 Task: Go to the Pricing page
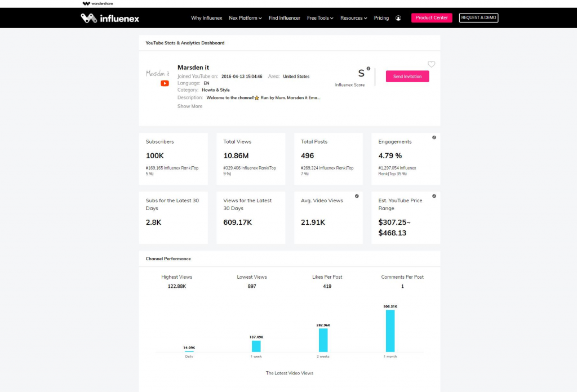[x=381, y=18]
